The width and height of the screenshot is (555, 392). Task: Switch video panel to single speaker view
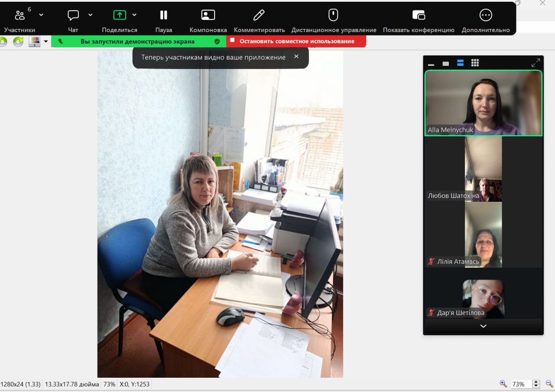446,64
